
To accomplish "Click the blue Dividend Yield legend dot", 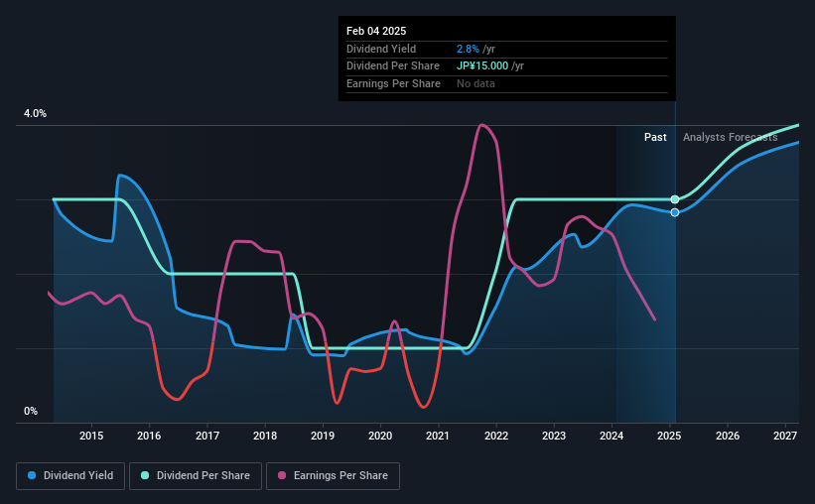I will [32, 475].
